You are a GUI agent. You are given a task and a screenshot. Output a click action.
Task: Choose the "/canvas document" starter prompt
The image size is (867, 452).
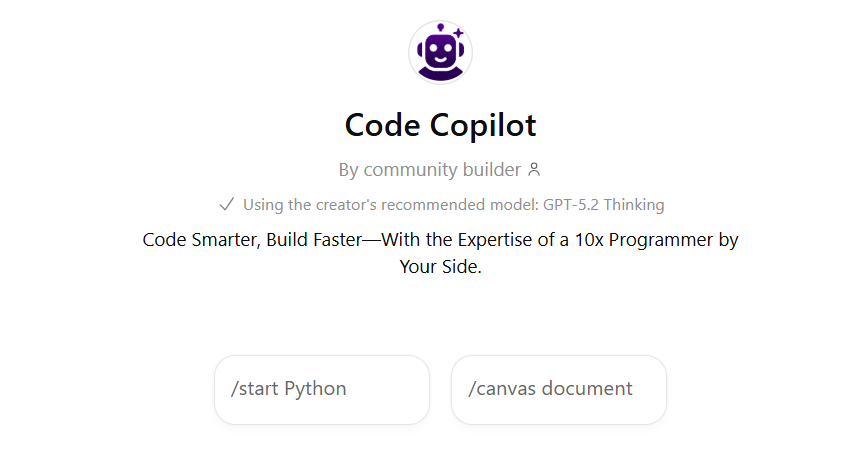pyautogui.click(x=558, y=389)
